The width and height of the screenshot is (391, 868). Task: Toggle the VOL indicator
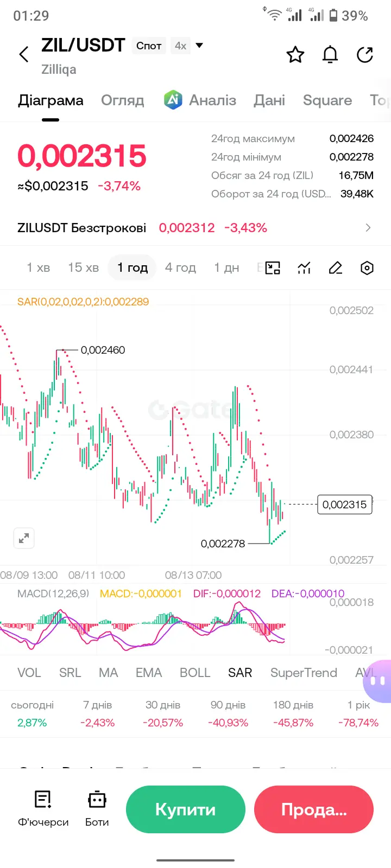tap(29, 673)
